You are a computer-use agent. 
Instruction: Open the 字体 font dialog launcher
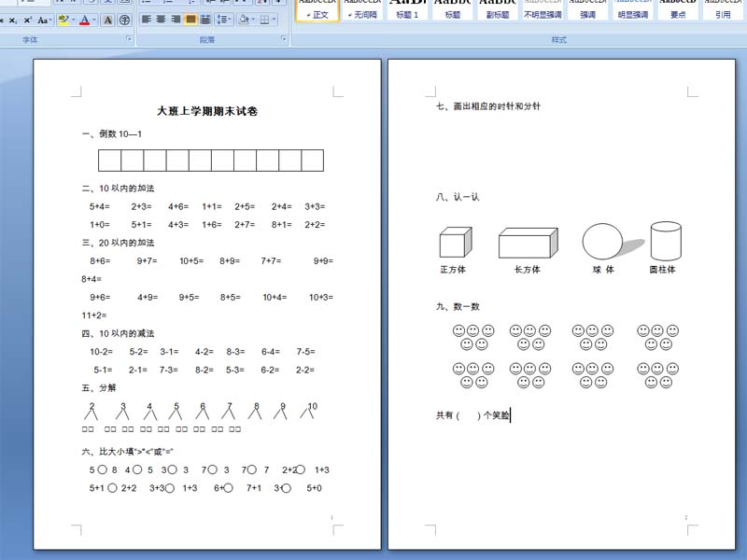129,38
